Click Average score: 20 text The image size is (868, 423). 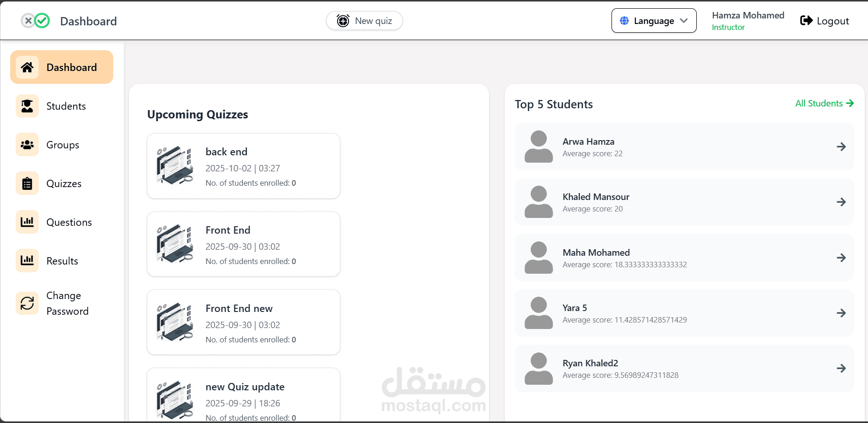tap(593, 209)
